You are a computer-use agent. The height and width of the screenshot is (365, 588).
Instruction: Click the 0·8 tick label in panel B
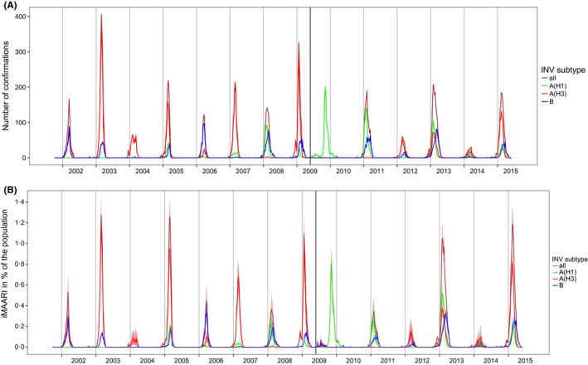(x=19, y=264)
